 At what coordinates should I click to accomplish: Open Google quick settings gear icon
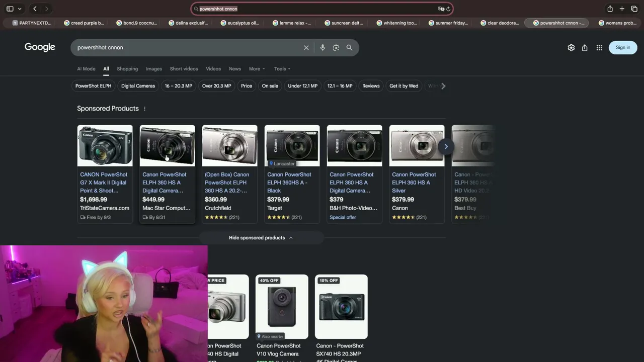tap(571, 48)
